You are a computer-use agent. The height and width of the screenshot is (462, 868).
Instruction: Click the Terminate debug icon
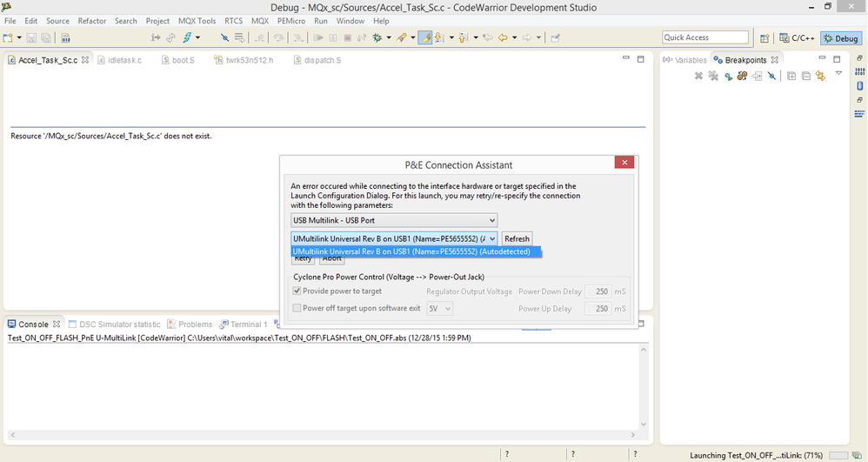point(347,37)
